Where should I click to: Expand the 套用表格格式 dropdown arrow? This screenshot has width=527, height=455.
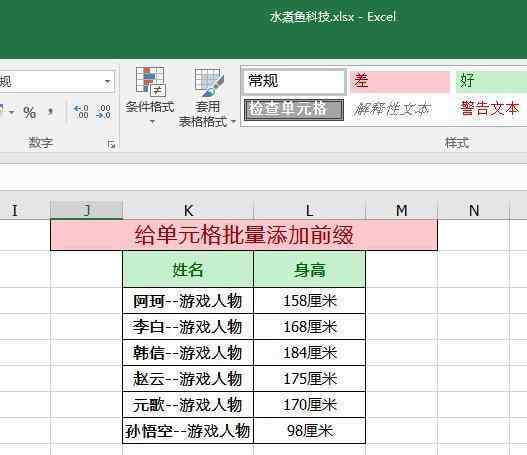[233, 122]
